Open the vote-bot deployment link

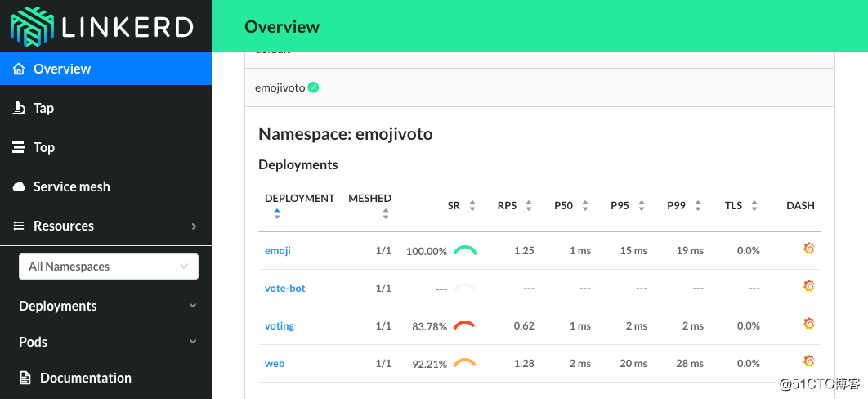285,289
